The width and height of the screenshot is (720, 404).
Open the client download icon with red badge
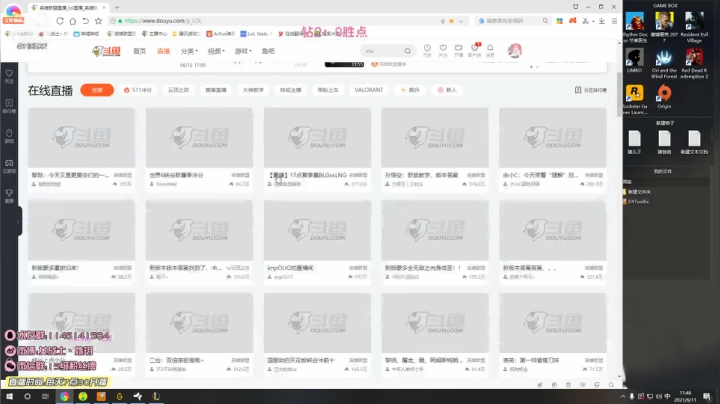(474, 50)
